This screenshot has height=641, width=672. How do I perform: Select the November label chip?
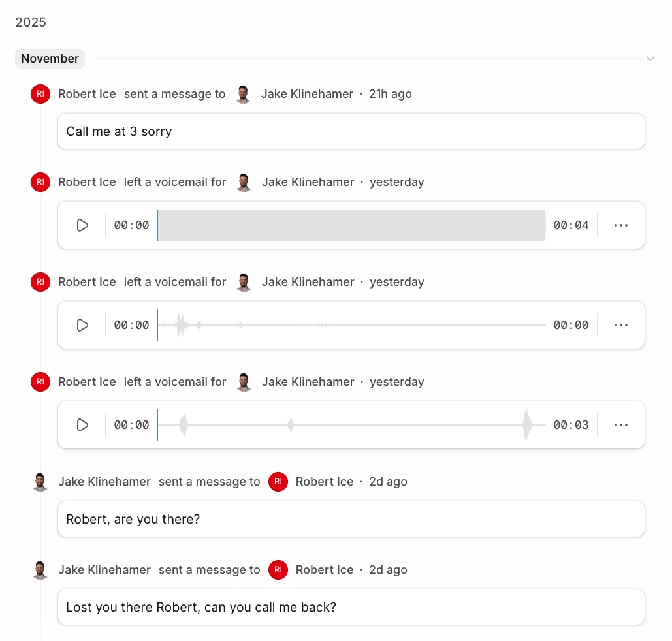coord(50,58)
